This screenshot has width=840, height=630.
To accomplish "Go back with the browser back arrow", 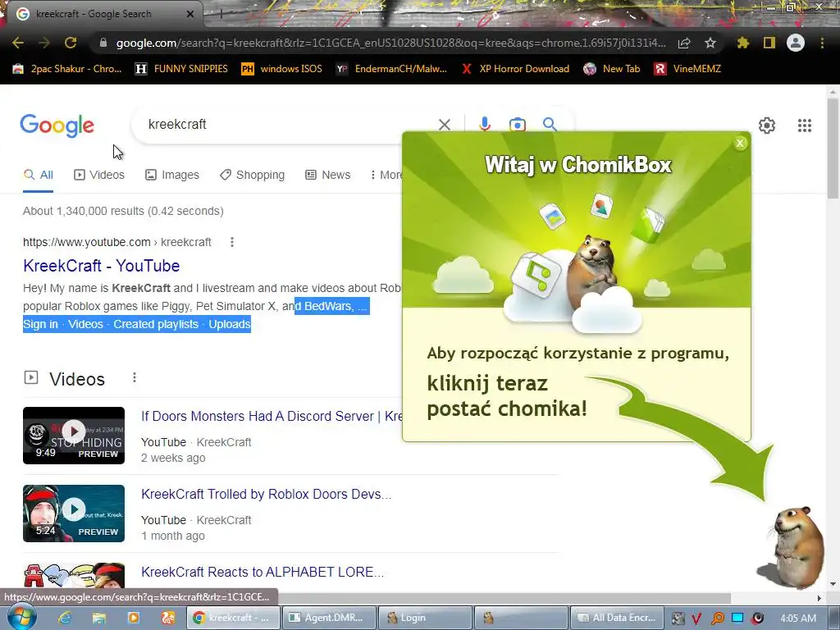I will point(18,43).
